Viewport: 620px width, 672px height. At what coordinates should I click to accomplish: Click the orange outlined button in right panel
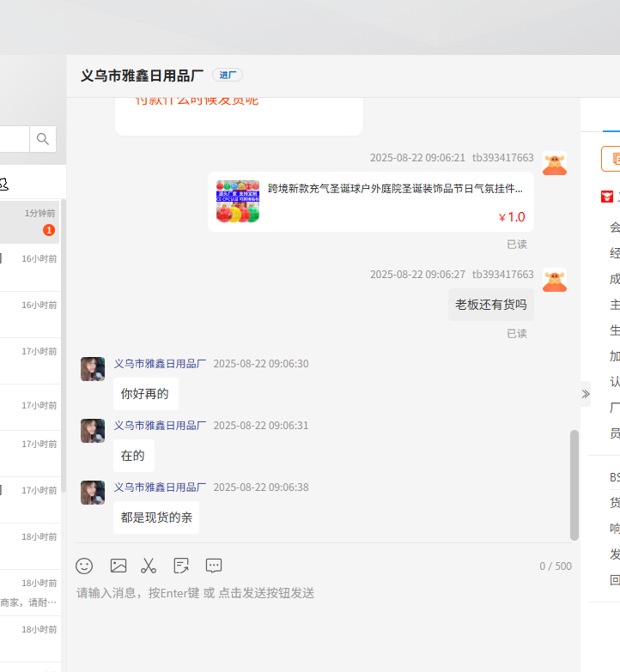611,159
